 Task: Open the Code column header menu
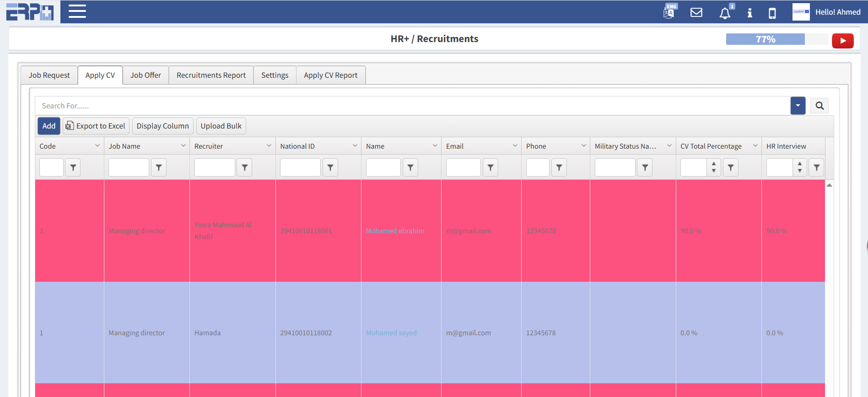pyautogui.click(x=97, y=146)
